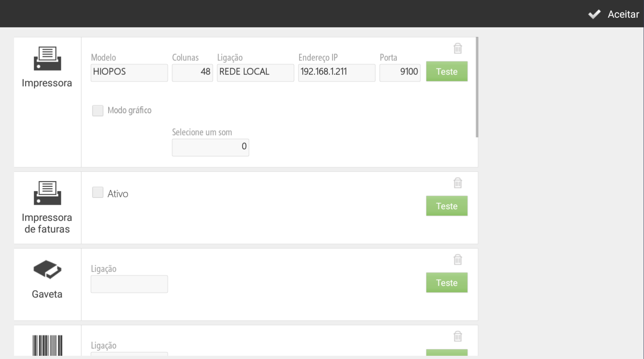The image size is (644, 359).
Task: Open the Modelo field showing HIOPOS
Action: tap(129, 73)
